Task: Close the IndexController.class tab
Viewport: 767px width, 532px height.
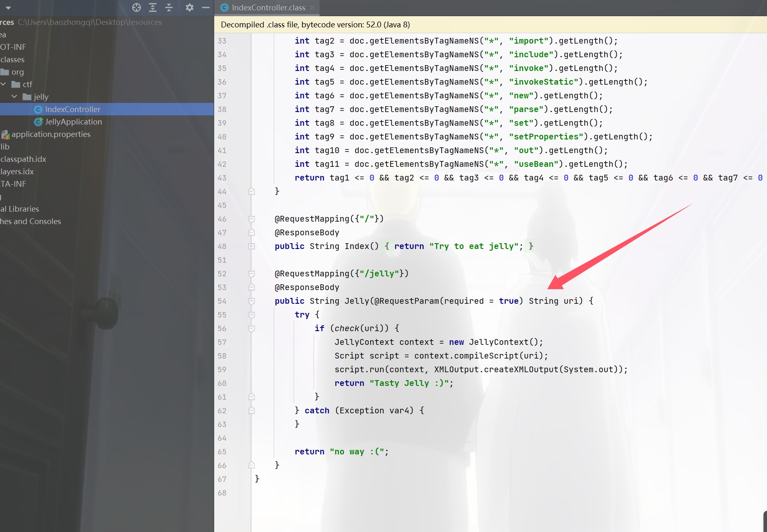Action: click(312, 7)
